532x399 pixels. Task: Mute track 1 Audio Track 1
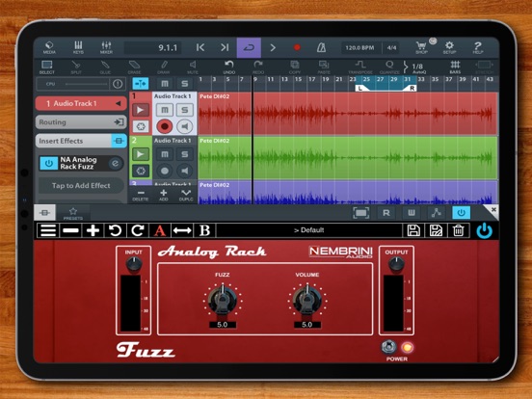coord(165,110)
